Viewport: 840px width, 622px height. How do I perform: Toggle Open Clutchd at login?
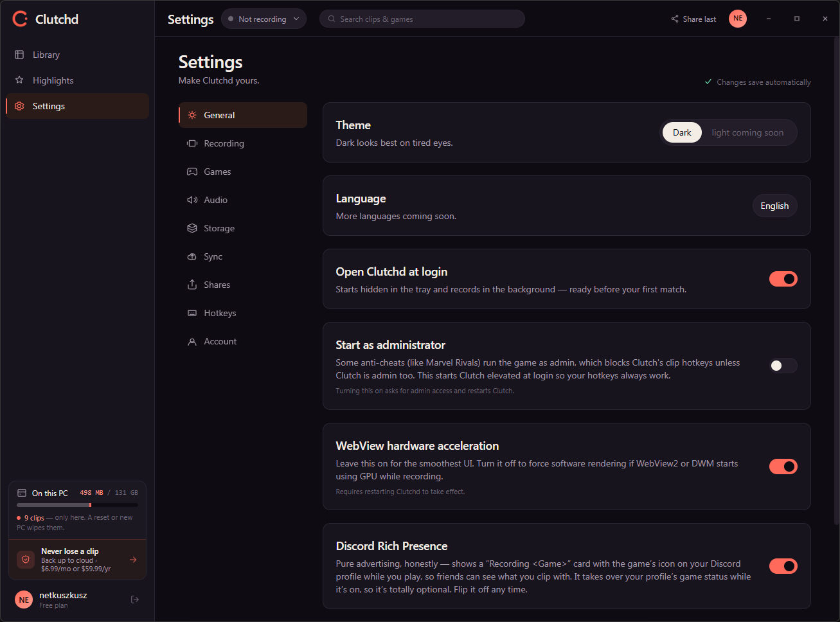tap(783, 279)
